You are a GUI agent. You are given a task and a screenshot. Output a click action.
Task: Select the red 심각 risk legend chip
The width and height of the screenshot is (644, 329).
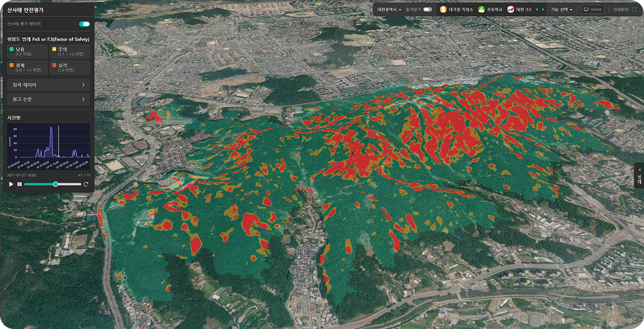pyautogui.click(x=70, y=67)
